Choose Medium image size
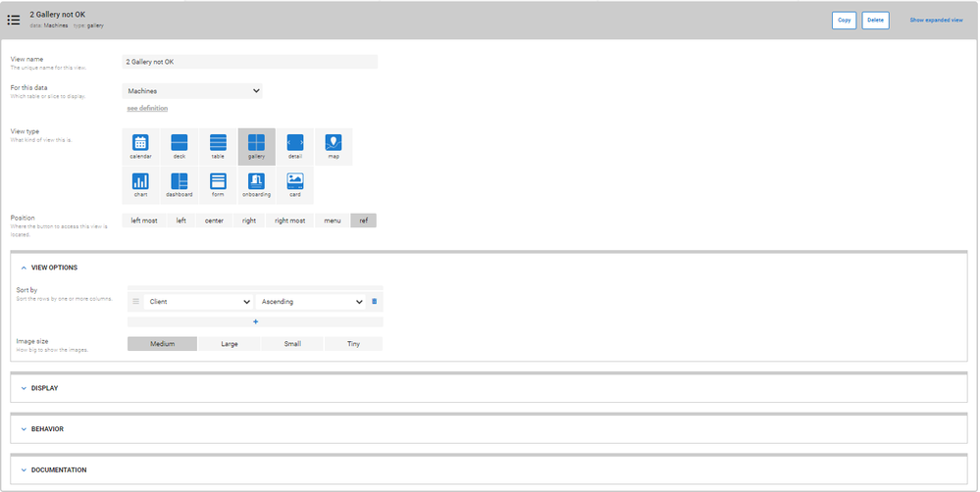 pos(163,344)
